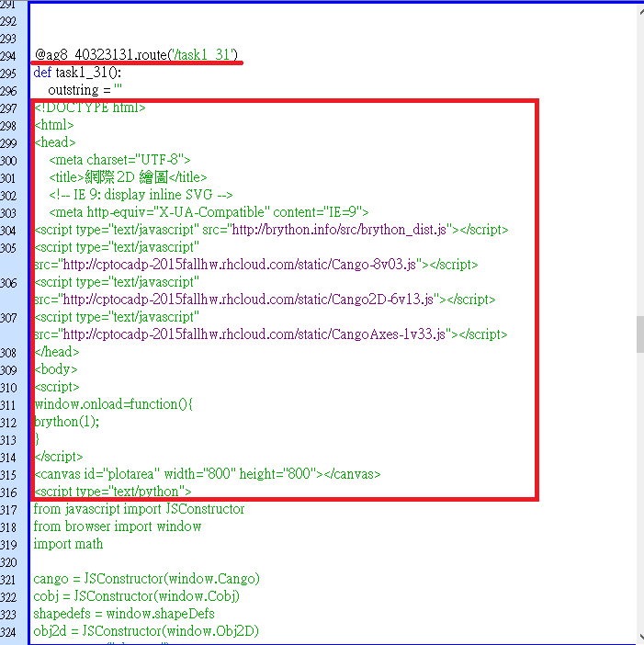Click the X-UA-Compatible meta line
The height and width of the screenshot is (645, 644).
(x=209, y=212)
